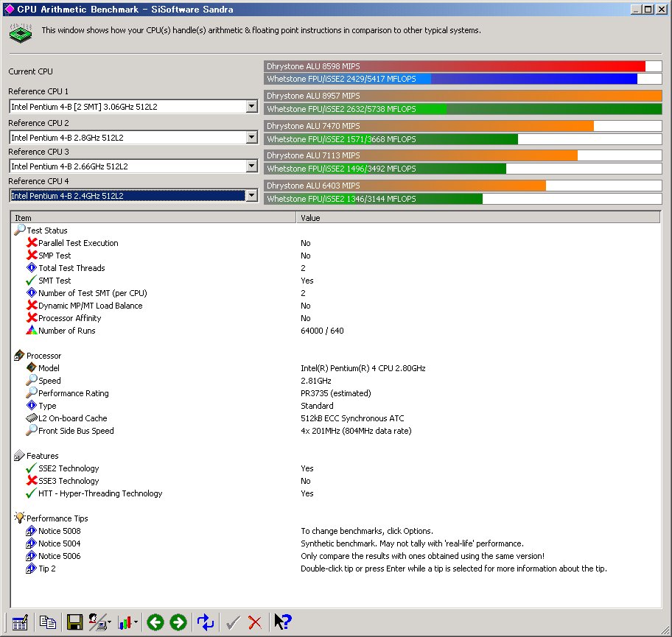Image resolution: width=672 pixels, height=637 pixels.
Task: Click the SiSoftware Sandra title bar icon
Action: coord(9,9)
